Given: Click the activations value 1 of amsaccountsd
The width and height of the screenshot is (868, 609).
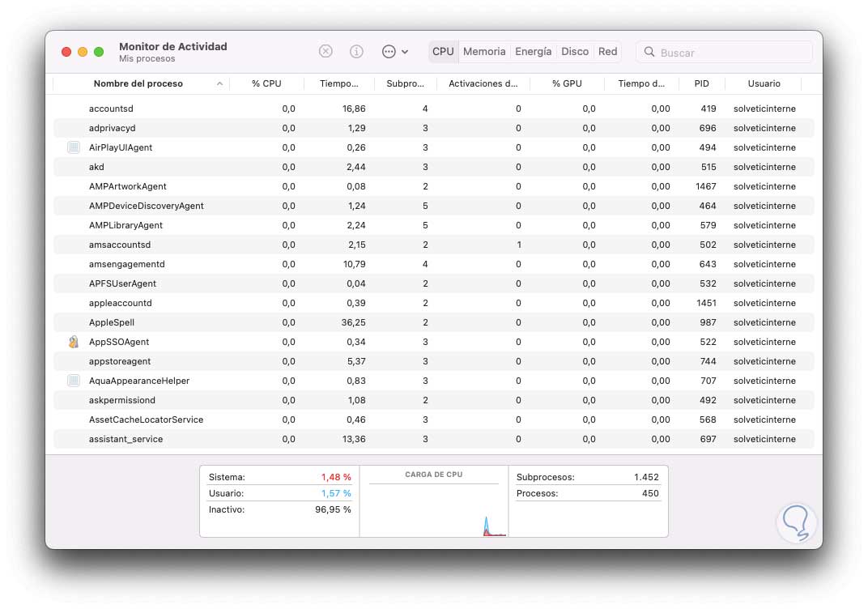Looking at the screenshot, I should [519, 245].
